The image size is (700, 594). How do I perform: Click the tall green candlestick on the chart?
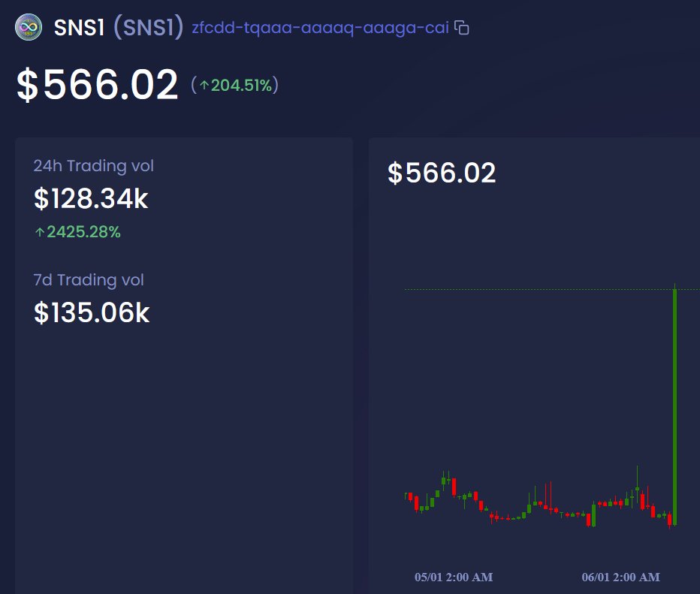pos(674,406)
